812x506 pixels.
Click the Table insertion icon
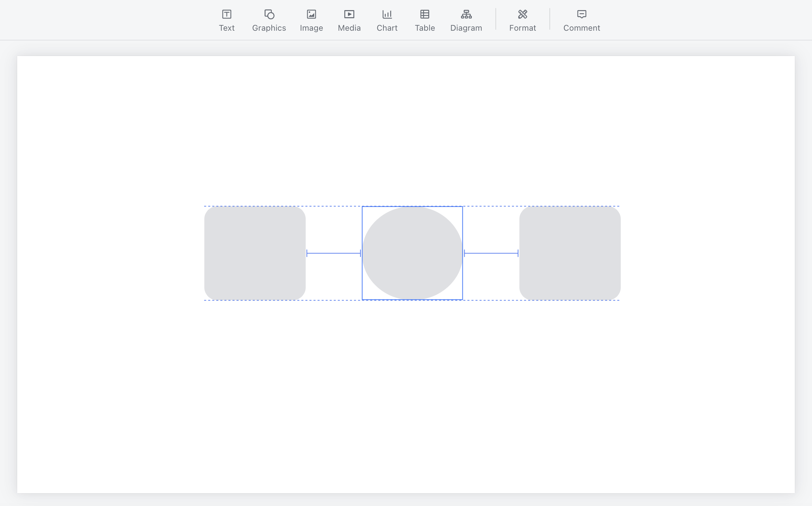[x=425, y=15]
